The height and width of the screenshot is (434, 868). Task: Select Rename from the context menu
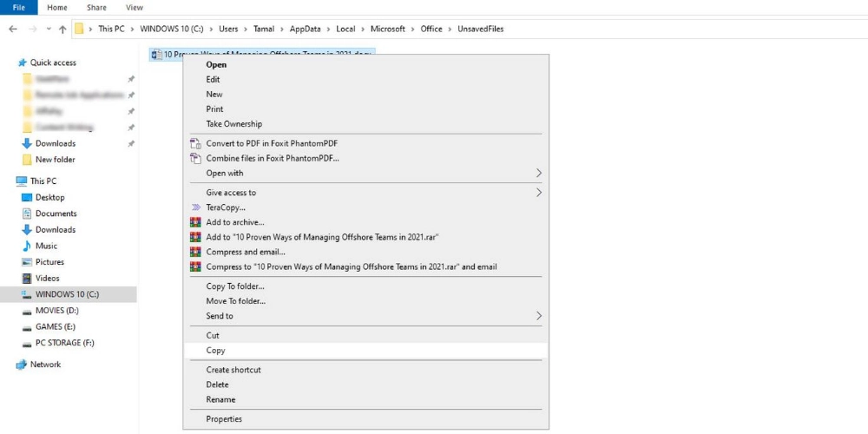(x=220, y=400)
